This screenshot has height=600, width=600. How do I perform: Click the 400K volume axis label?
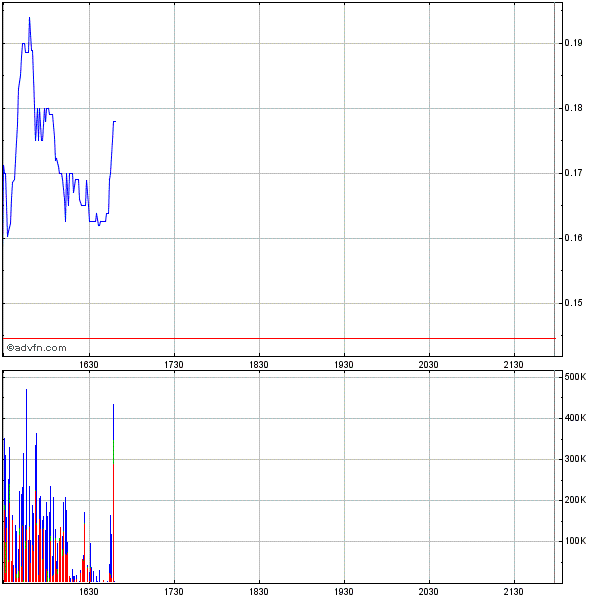click(575, 418)
